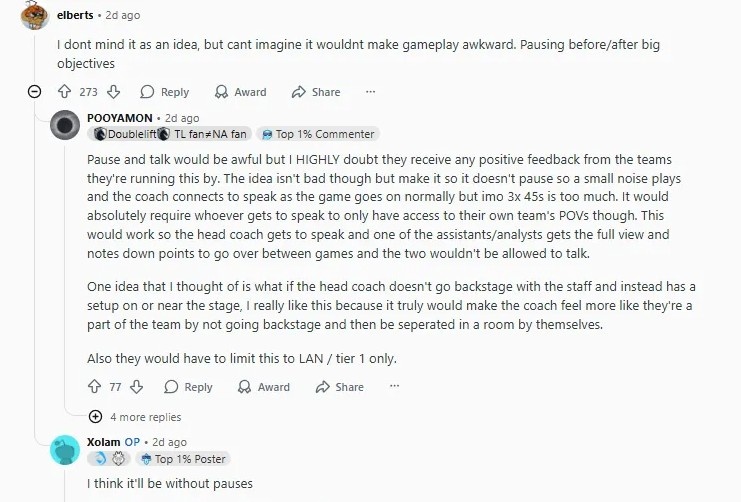The width and height of the screenshot is (741, 502).
Task: Give an award to elberts comment
Action: [x=240, y=92]
